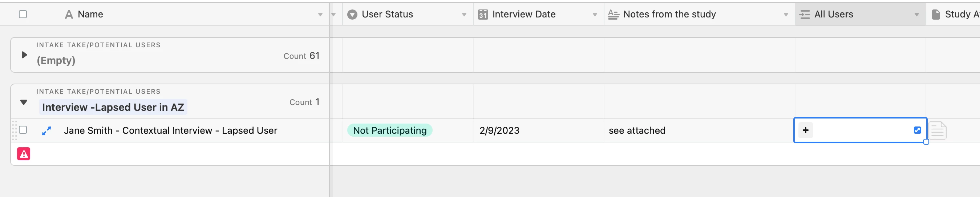Click the Not Participating status tag
980x197 pixels.
[x=389, y=131]
